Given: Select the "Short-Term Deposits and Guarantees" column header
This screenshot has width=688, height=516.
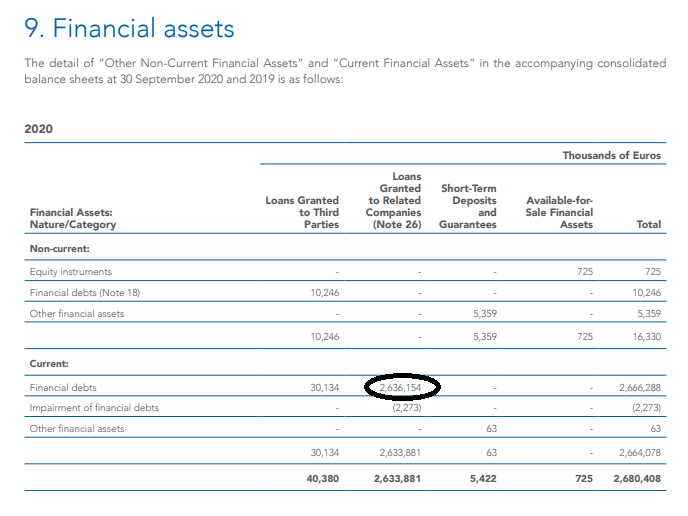Looking at the screenshot, I should [468, 206].
